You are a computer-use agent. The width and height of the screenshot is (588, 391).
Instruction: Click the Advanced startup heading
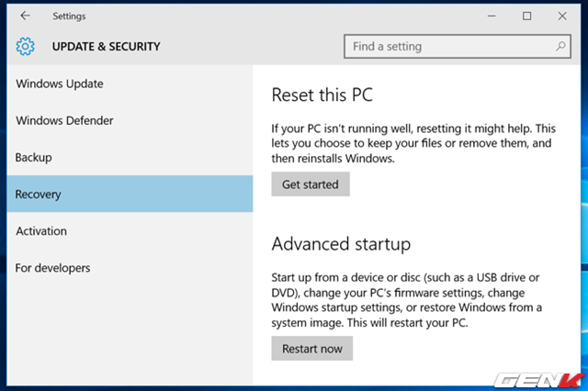tap(341, 244)
